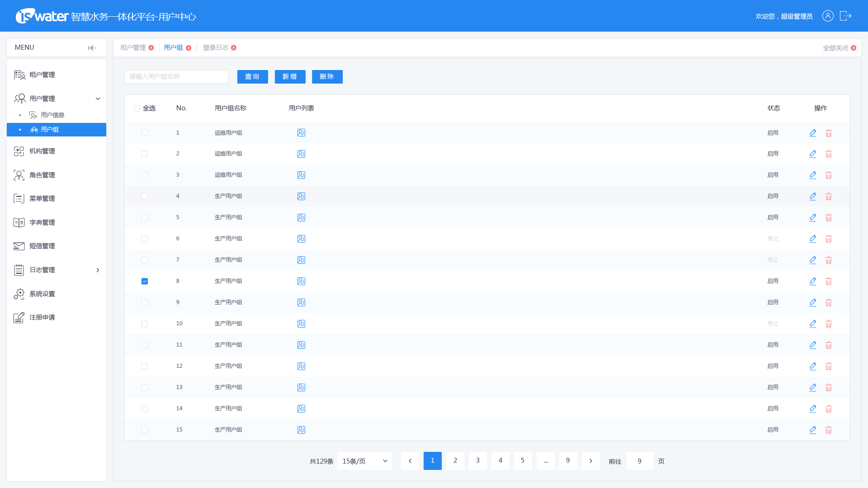Image resolution: width=868 pixels, height=488 pixels.
Task: Switch to the 租户管理 tab
Action: [133, 48]
